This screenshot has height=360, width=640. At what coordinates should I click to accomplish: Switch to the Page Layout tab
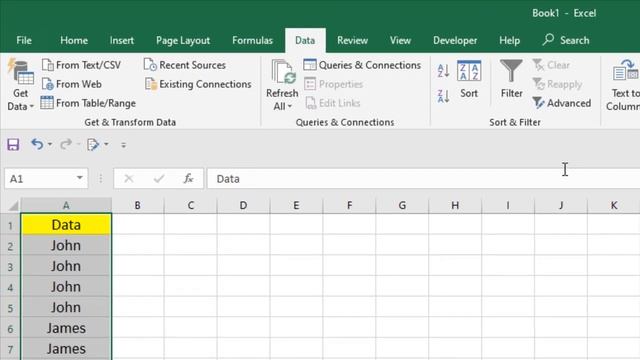[183, 40]
